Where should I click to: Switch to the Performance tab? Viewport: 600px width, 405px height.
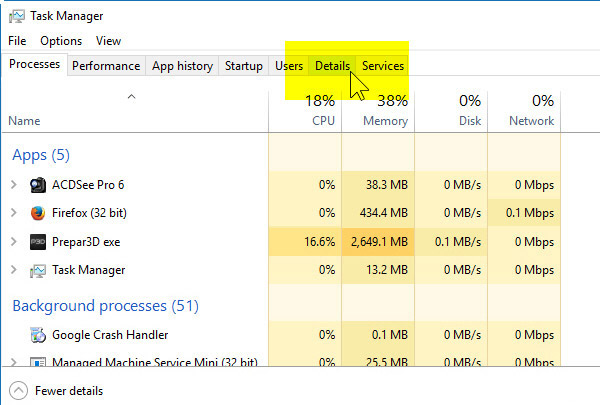click(x=106, y=66)
